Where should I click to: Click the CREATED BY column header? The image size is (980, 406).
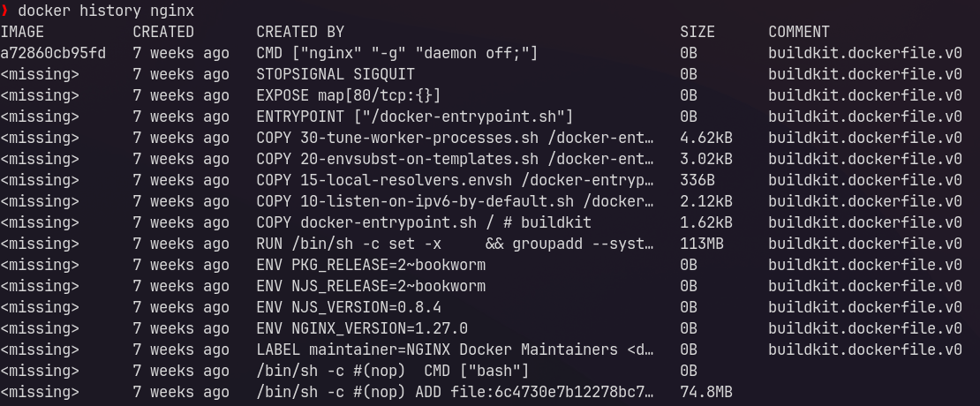coord(300,32)
